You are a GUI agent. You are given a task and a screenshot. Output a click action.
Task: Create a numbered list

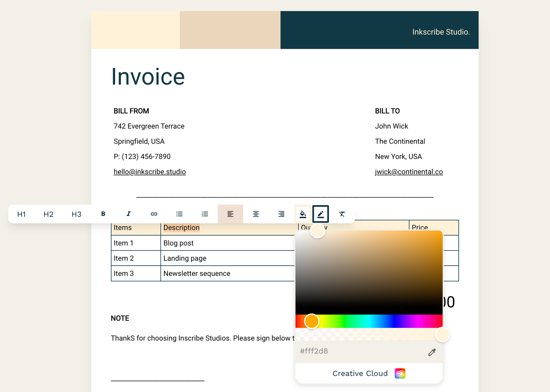pyautogui.click(x=205, y=214)
